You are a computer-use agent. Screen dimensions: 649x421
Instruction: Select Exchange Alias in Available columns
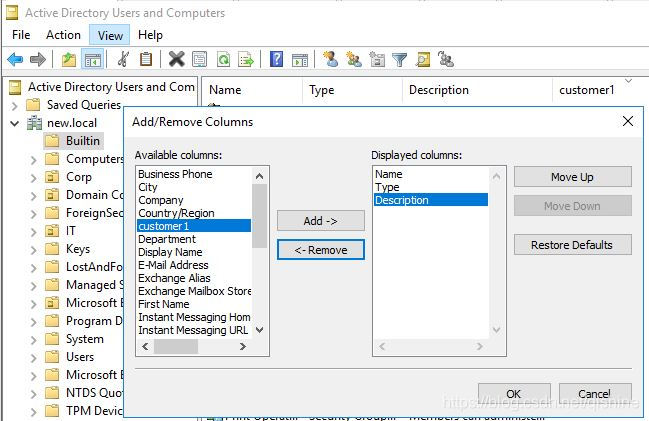(x=194, y=278)
